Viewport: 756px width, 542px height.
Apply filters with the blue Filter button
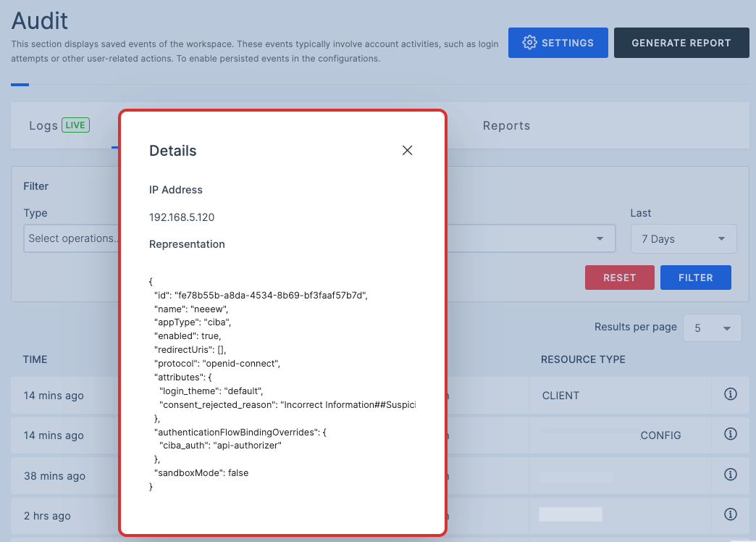[x=695, y=278]
